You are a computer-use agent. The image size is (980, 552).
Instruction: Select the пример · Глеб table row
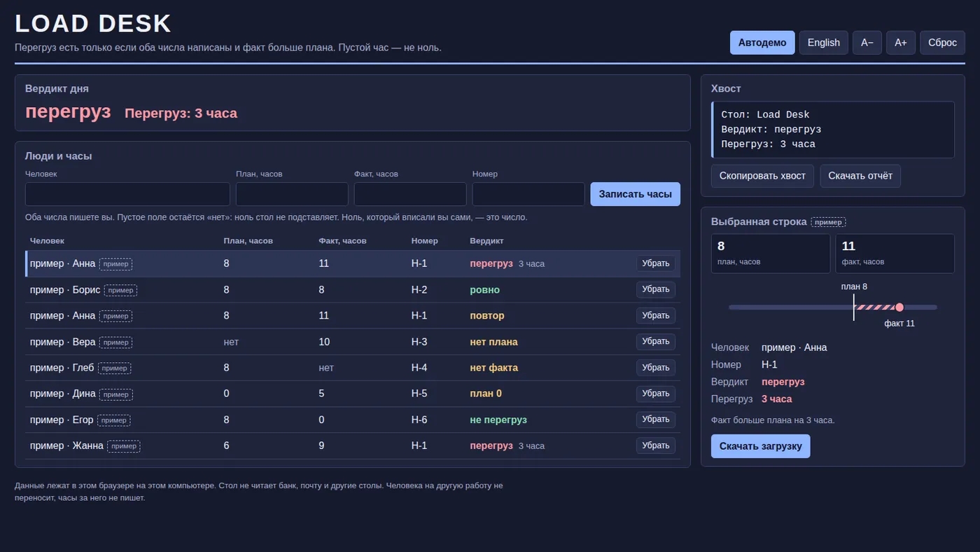[353, 368]
